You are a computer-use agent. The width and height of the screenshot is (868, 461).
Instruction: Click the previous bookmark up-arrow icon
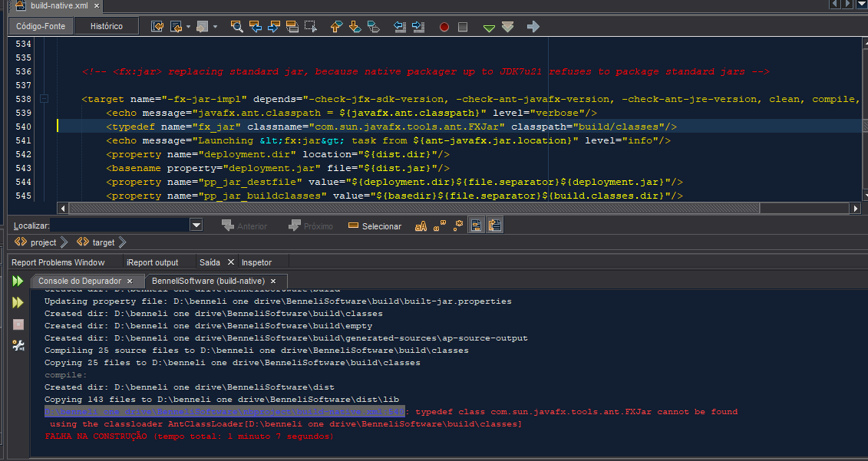(336, 27)
